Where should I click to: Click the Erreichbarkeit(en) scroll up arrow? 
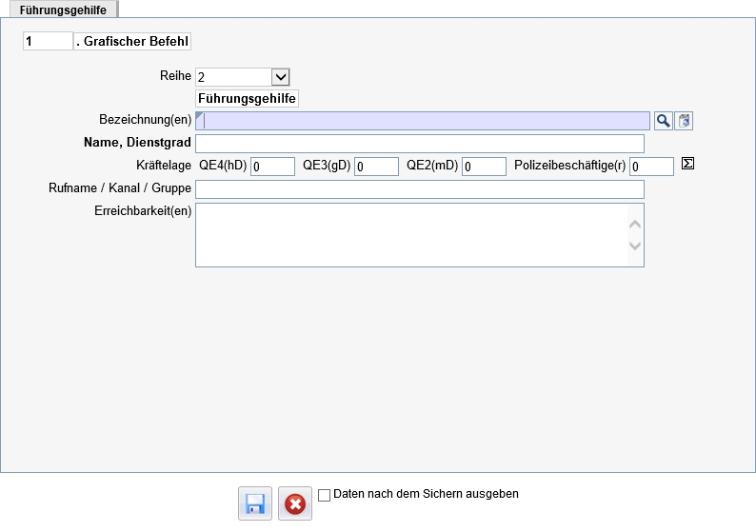[635, 224]
